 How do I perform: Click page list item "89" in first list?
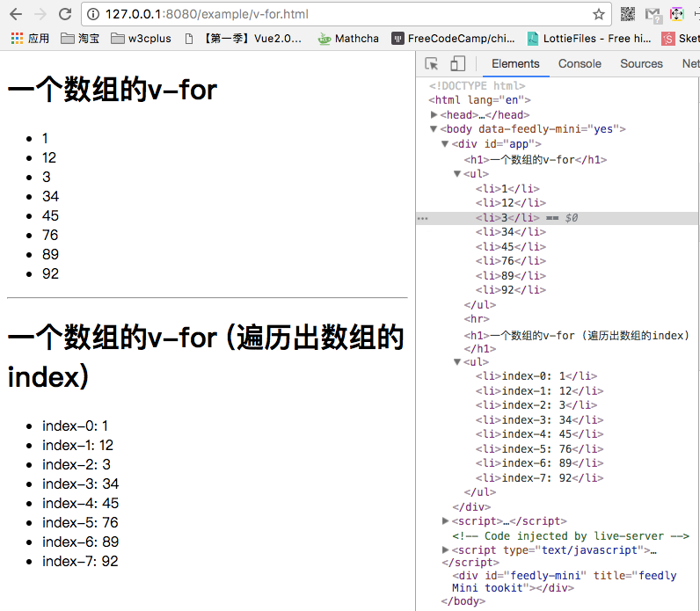click(50, 254)
